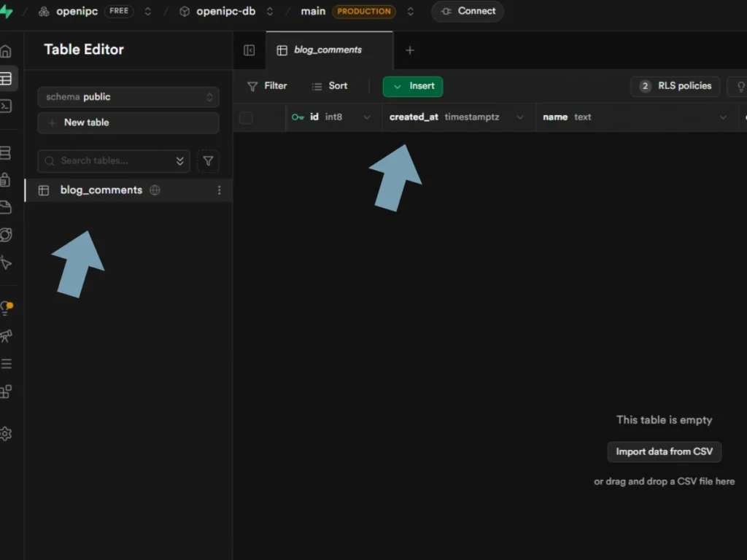The image size is (747, 560).
Task: Expand the project switcher next to openipc-db
Action: (x=270, y=12)
